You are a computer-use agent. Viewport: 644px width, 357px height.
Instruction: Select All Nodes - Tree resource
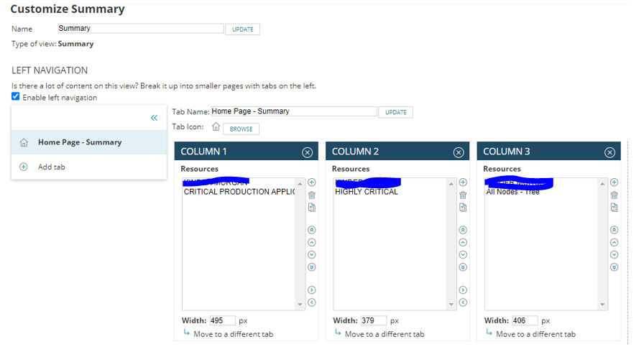pos(512,192)
